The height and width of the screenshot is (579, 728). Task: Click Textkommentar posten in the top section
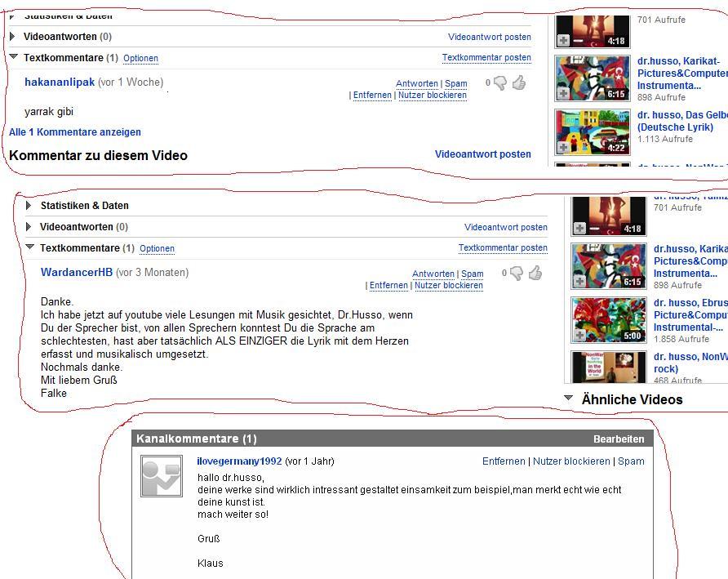[x=486, y=58]
